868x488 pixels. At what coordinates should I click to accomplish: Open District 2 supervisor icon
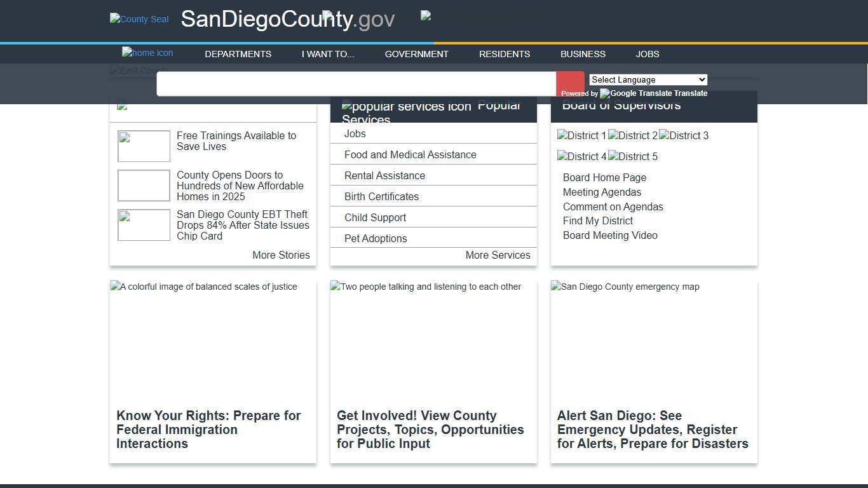632,135
